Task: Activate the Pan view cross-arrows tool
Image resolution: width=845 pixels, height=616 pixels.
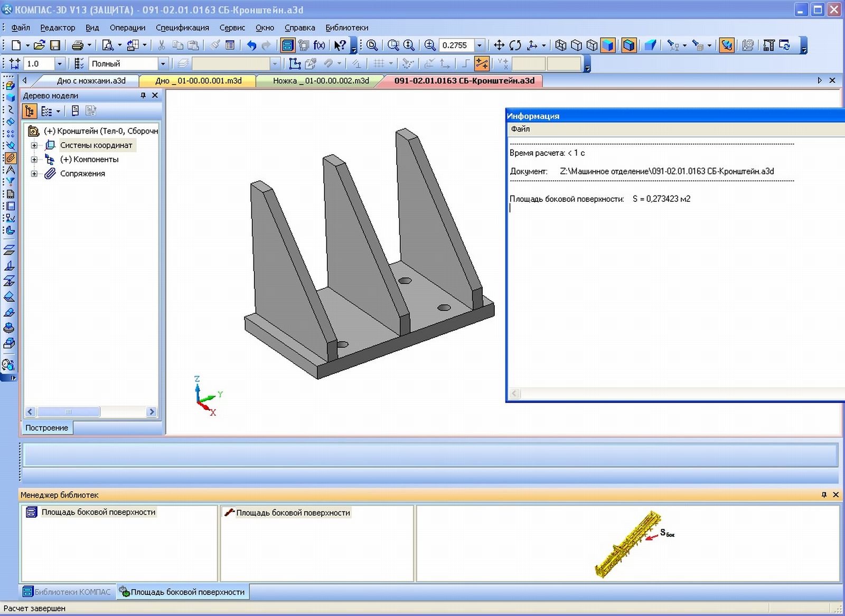Action: (499, 45)
